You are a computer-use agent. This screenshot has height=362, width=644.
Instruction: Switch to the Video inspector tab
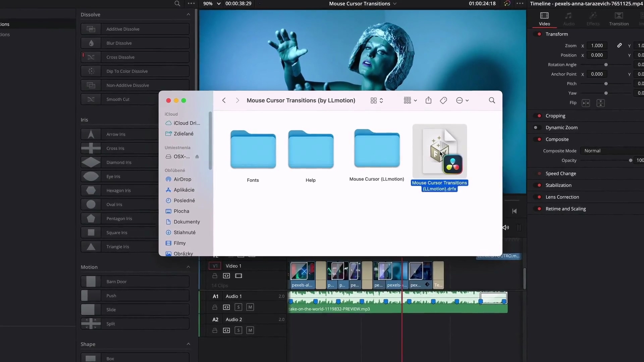coord(544,19)
